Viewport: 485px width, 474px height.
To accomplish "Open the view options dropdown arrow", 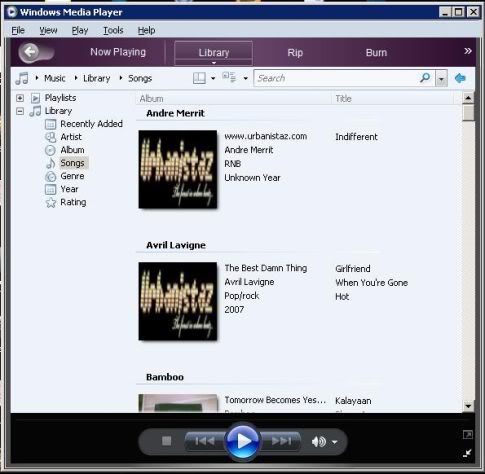I will pos(246,79).
